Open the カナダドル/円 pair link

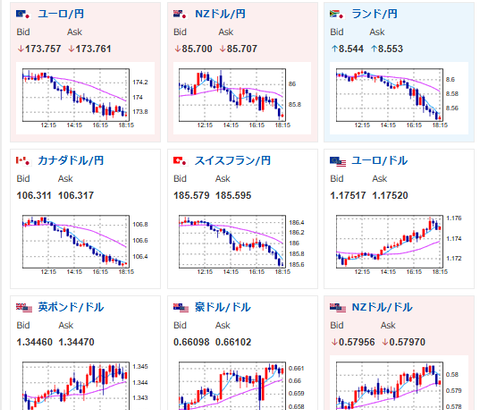(x=71, y=161)
